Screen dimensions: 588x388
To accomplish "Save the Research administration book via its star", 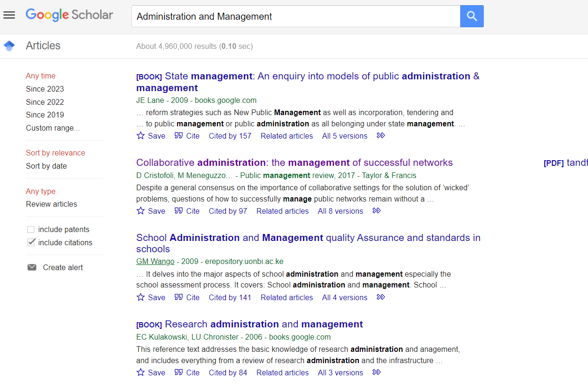I will click(x=140, y=372).
